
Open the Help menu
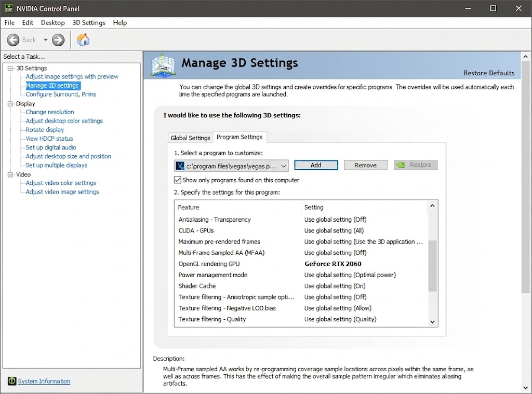(120, 23)
